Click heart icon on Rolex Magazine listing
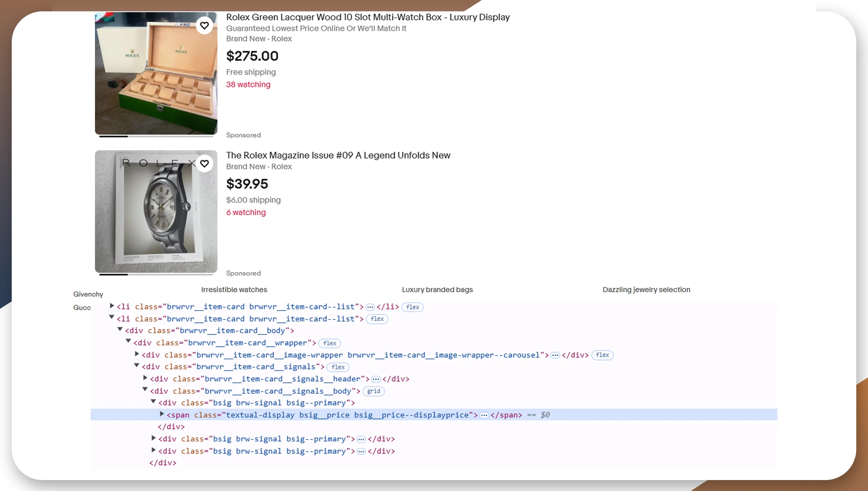Image resolution: width=868 pixels, height=491 pixels. (204, 164)
